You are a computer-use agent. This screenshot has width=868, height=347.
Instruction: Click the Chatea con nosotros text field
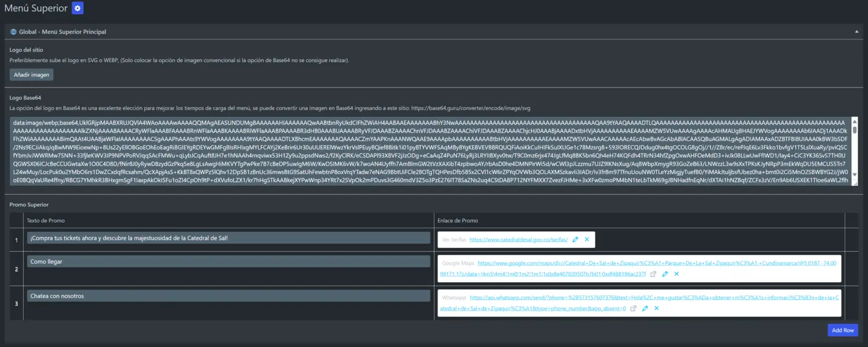pyautogui.click(x=229, y=296)
